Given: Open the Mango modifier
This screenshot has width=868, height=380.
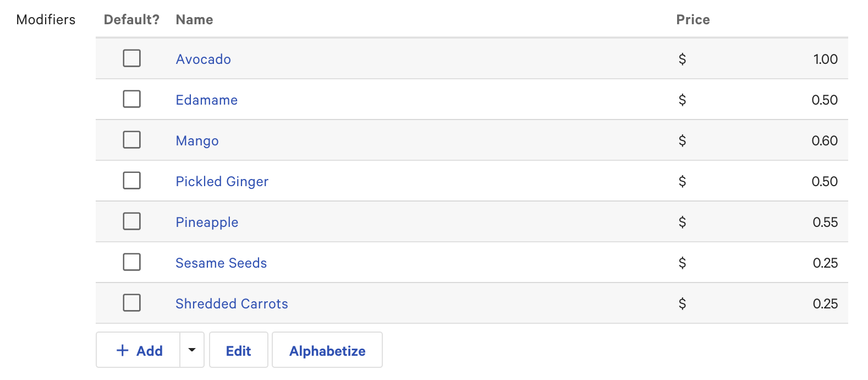Looking at the screenshot, I should 196,141.
